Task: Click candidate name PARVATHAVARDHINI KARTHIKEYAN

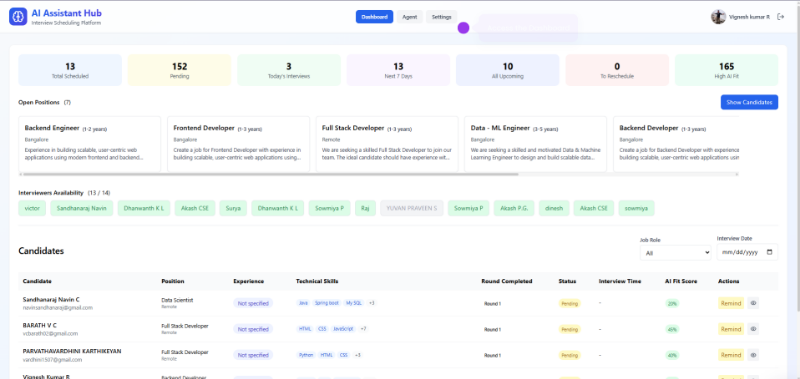Action: point(72,351)
